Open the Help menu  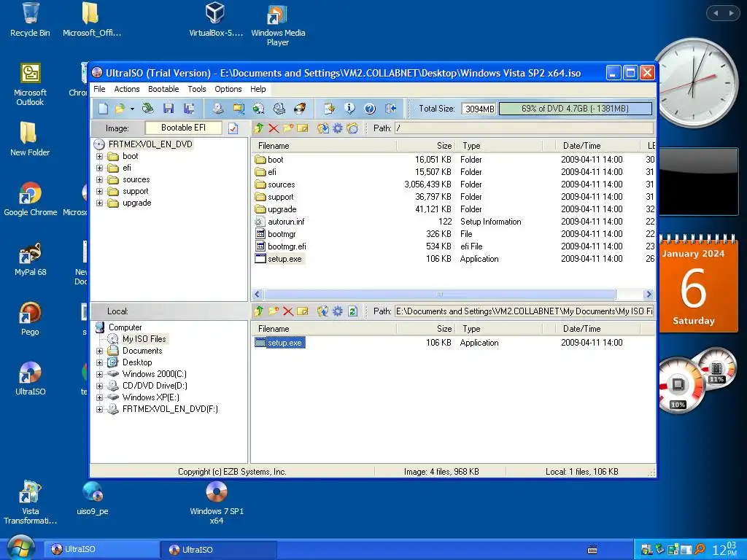258,89
